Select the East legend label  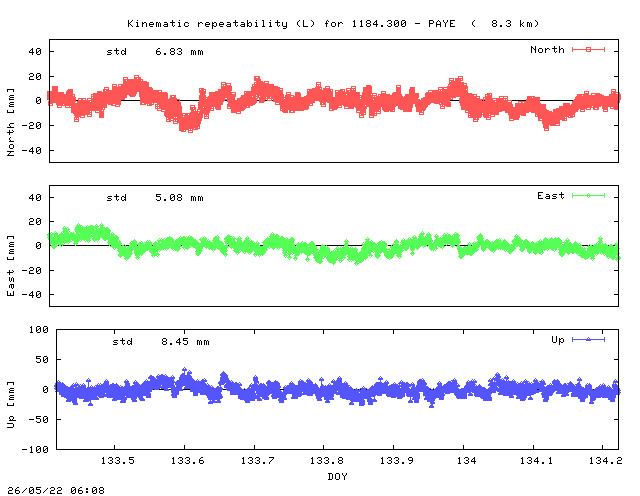(x=551, y=196)
